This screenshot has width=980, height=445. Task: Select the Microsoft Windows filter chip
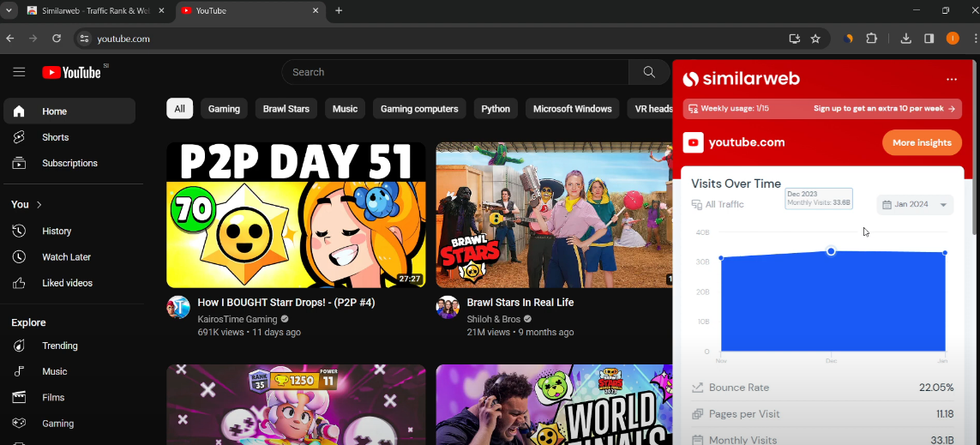pyautogui.click(x=573, y=109)
